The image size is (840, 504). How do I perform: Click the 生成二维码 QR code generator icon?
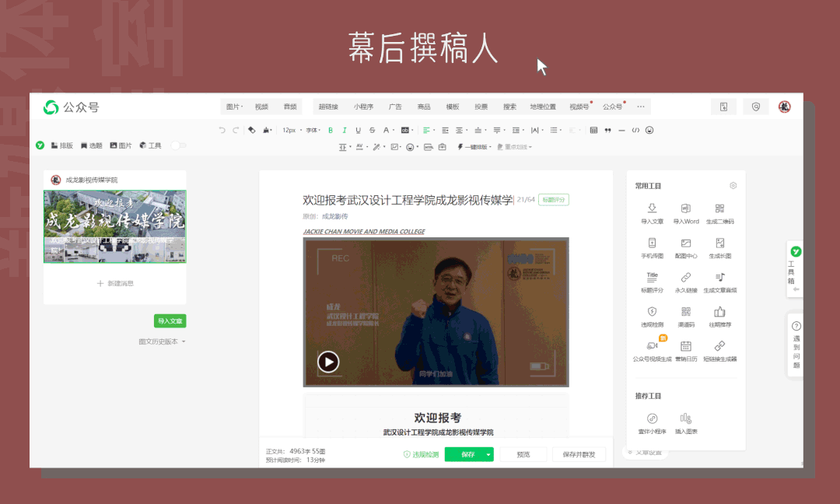point(719,210)
